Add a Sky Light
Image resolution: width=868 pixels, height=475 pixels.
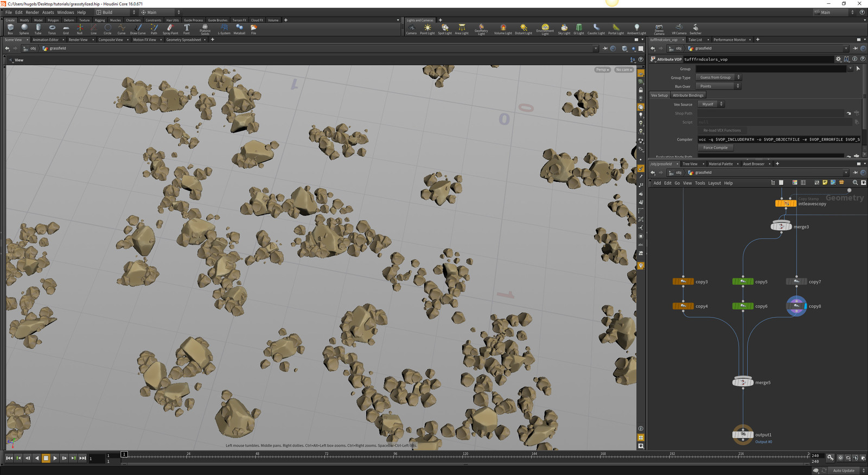564,29
